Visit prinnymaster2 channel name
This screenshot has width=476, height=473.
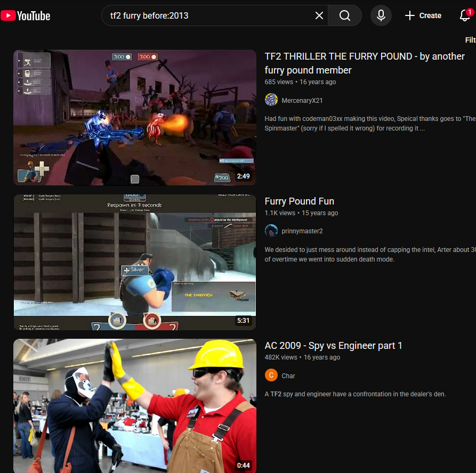point(302,231)
